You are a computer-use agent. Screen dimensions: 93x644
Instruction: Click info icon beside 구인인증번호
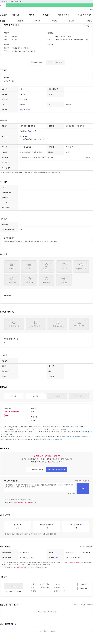click(x=57, y=558)
